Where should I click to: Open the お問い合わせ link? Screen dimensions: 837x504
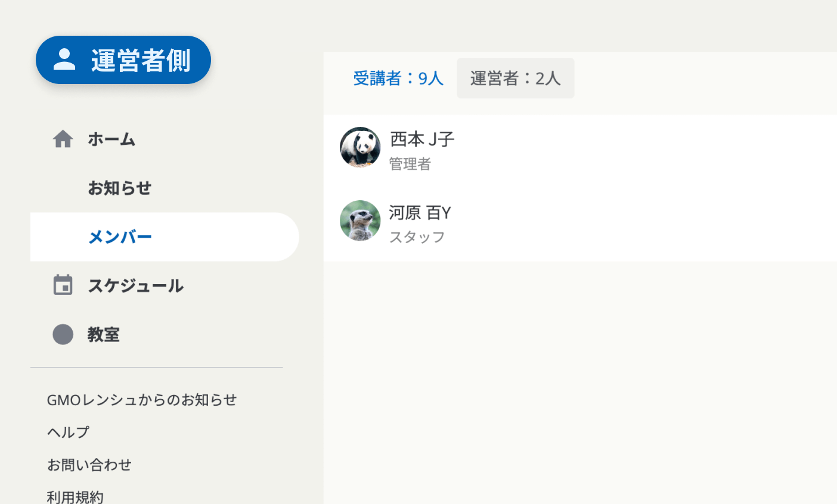tap(89, 465)
